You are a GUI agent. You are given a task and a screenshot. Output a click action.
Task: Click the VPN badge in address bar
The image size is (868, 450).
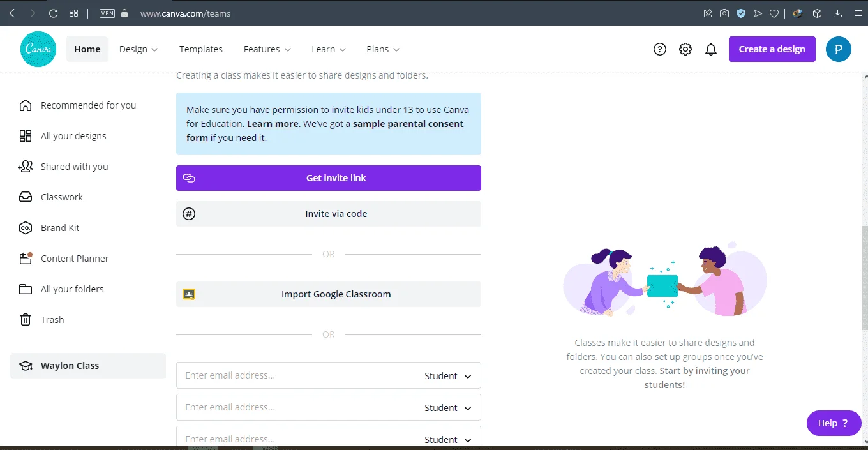[x=107, y=13]
